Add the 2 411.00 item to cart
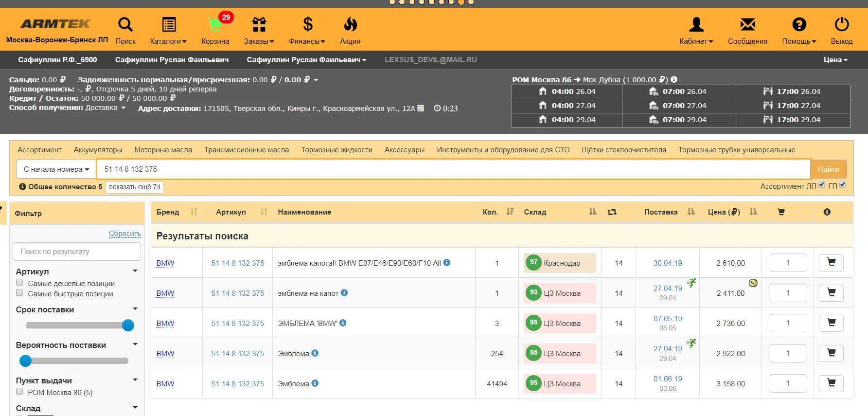This screenshot has height=416, width=868. point(831,293)
